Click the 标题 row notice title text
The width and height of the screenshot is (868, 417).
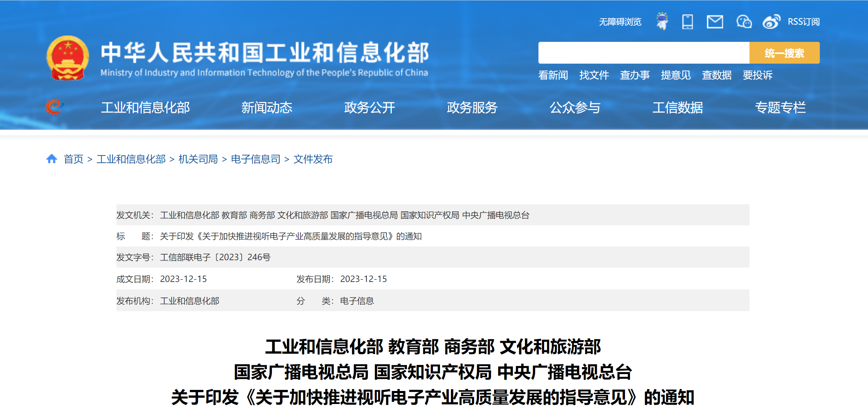point(291,236)
